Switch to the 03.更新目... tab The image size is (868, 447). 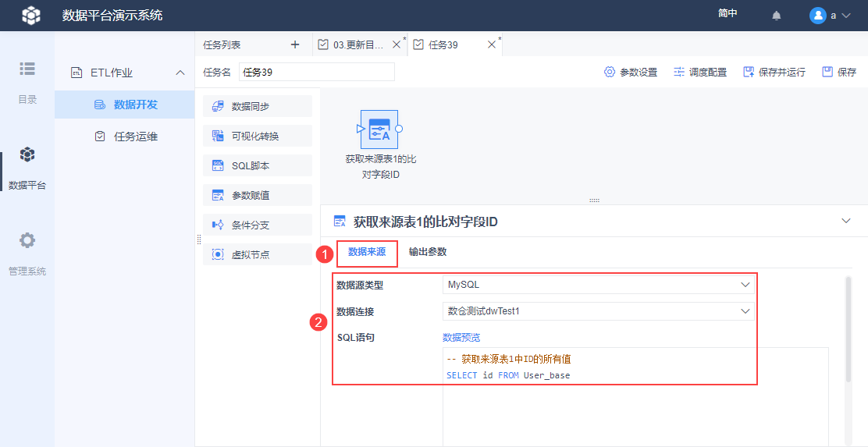pos(358,45)
